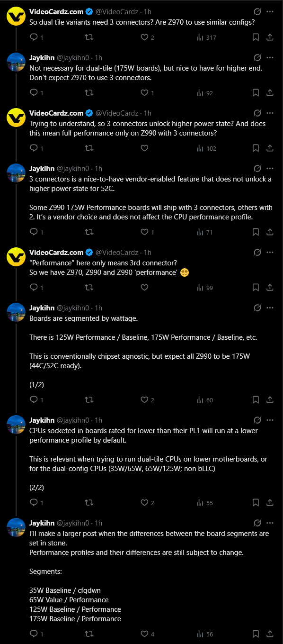Expand more options on 'Boards are segmented' tweet
Screen dimensions: 283x644
pos(270,308)
